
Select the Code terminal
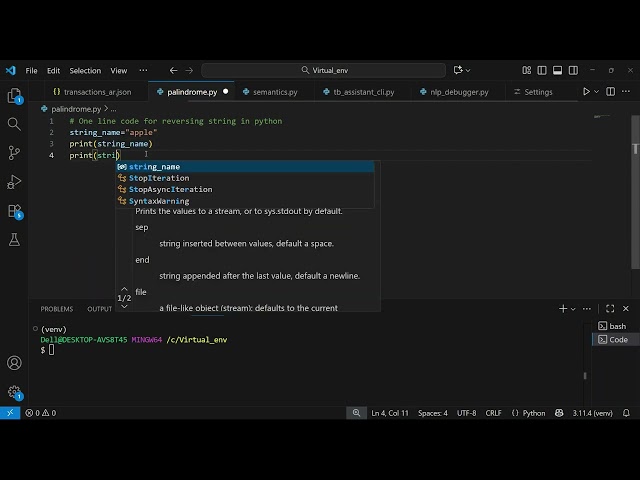tap(616, 340)
